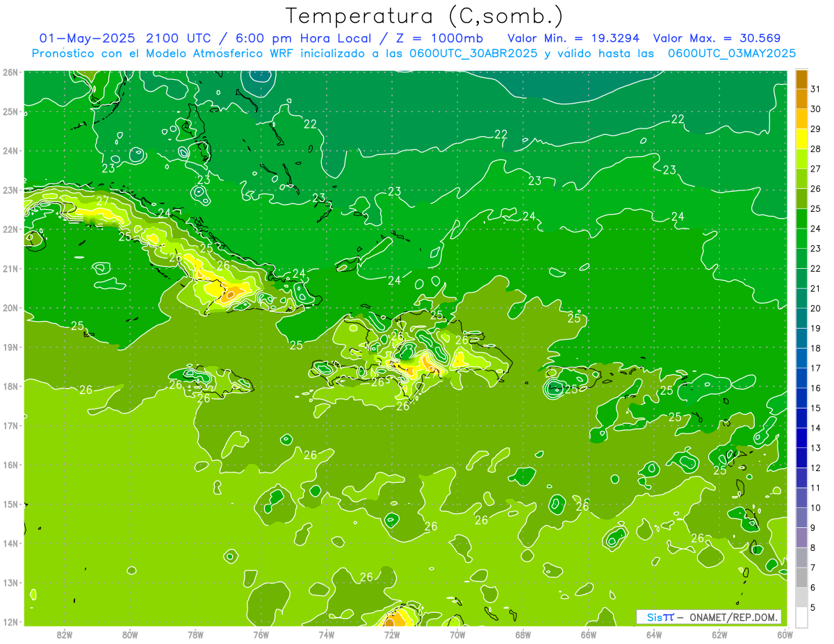Click the "64W" longitude label
834x644 pixels.
[x=654, y=634]
